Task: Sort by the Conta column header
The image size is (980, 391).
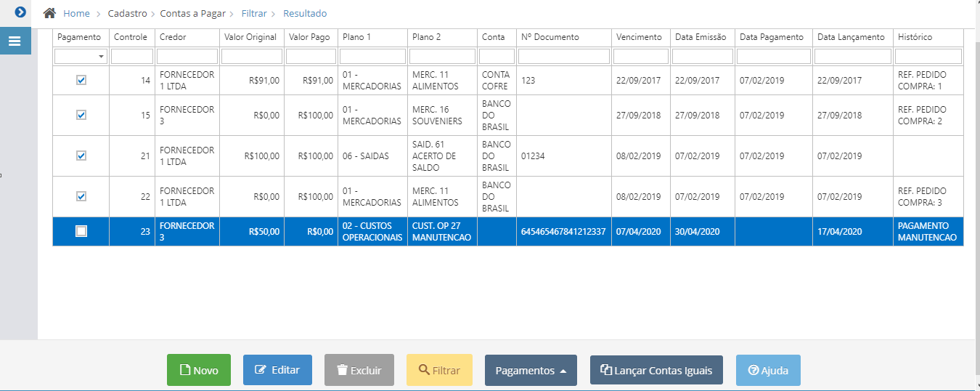Action: 497,37
